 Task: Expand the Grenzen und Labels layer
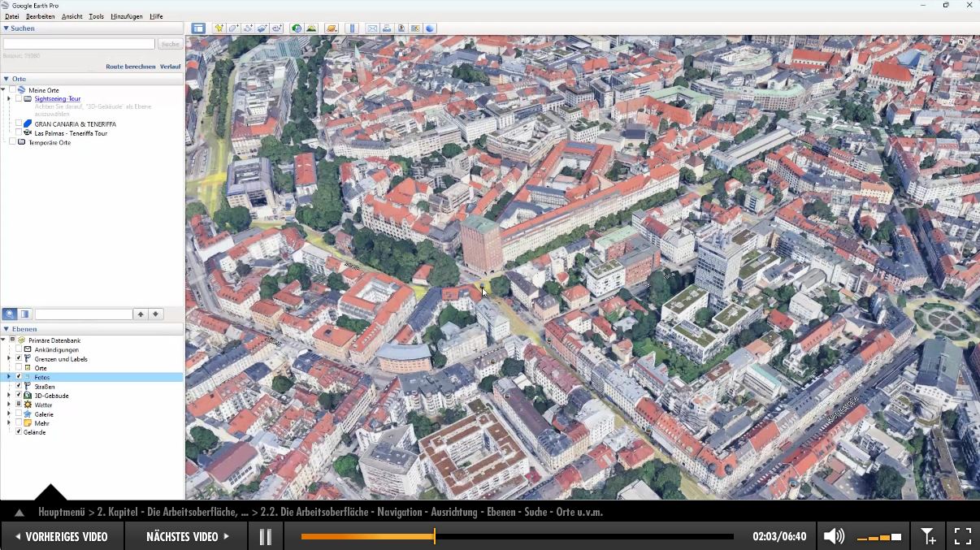9,358
